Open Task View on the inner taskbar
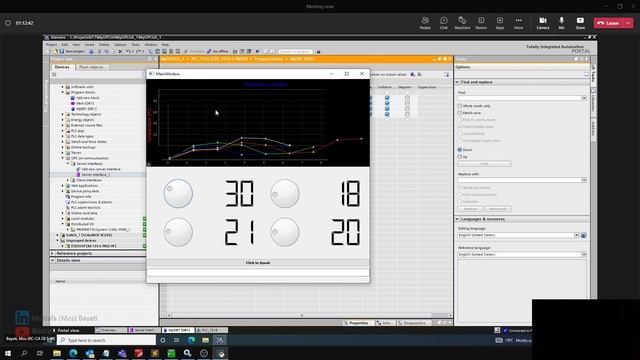The width and height of the screenshot is (640, 360). pyautogui.click(x=176, y=340)
